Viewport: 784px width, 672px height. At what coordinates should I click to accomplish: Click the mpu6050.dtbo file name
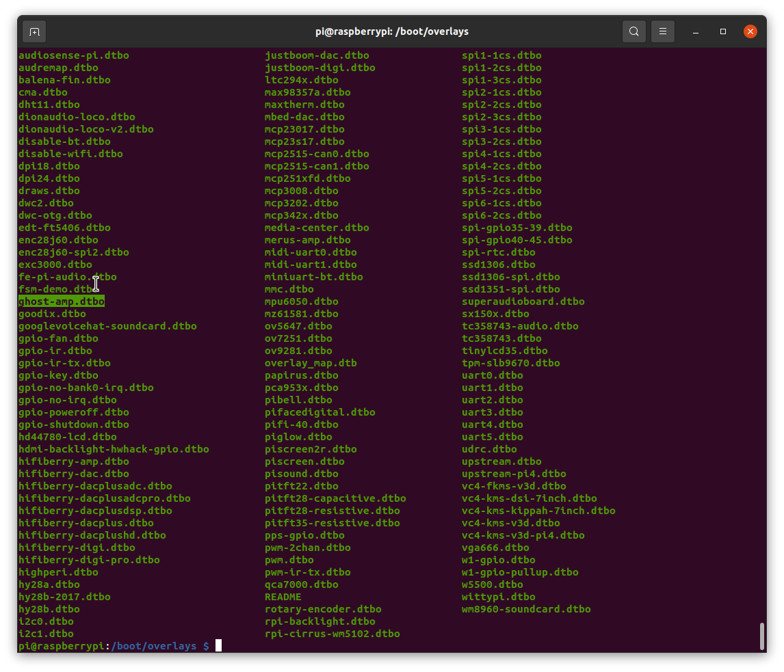pyautogui.click(x=302, y=301)
